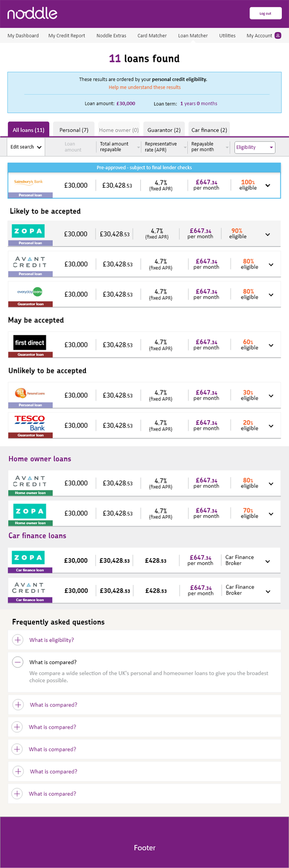Expand the Sainsbury's Bank loan details chevron

pos(268,186)
